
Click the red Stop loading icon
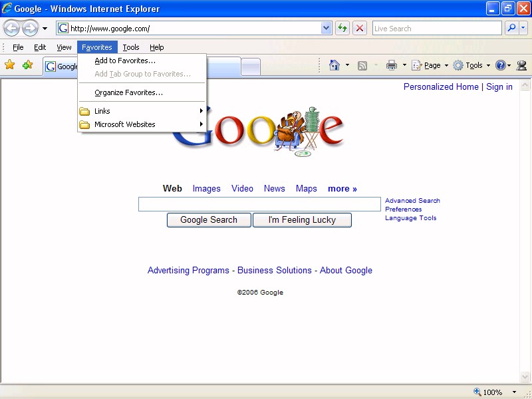click(x=360, y=28)
